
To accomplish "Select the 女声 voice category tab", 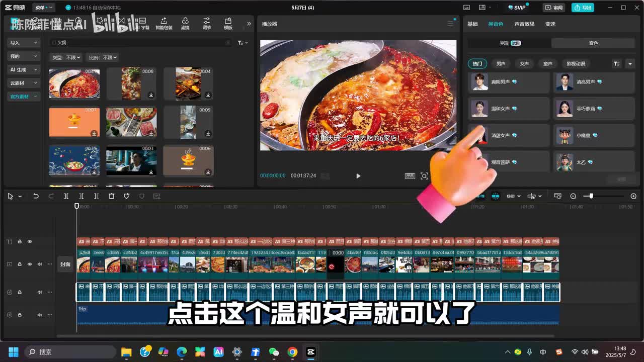I will [x=524, y=64].
